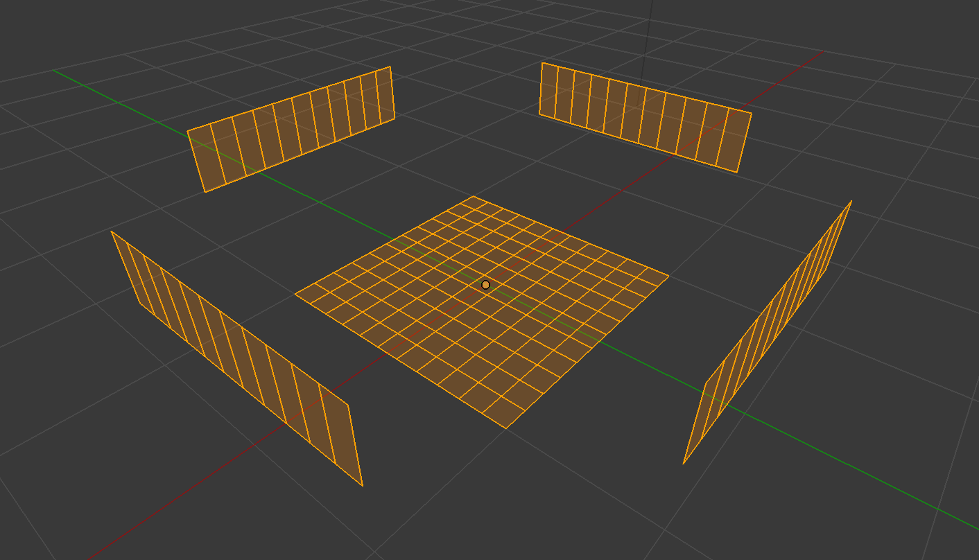The width and height of the screenshot is (979, 560).
Task: Click the top corner of front-right wall
Action: click(x=851, y=202)
